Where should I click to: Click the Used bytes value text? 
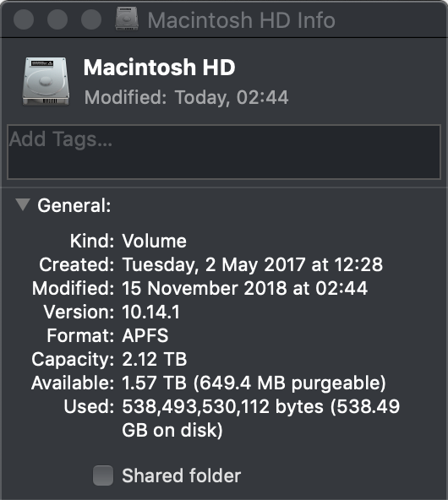[260, 418]
